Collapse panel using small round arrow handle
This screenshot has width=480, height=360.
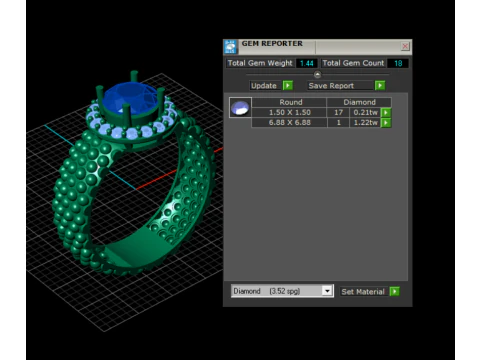pos(317,74)
